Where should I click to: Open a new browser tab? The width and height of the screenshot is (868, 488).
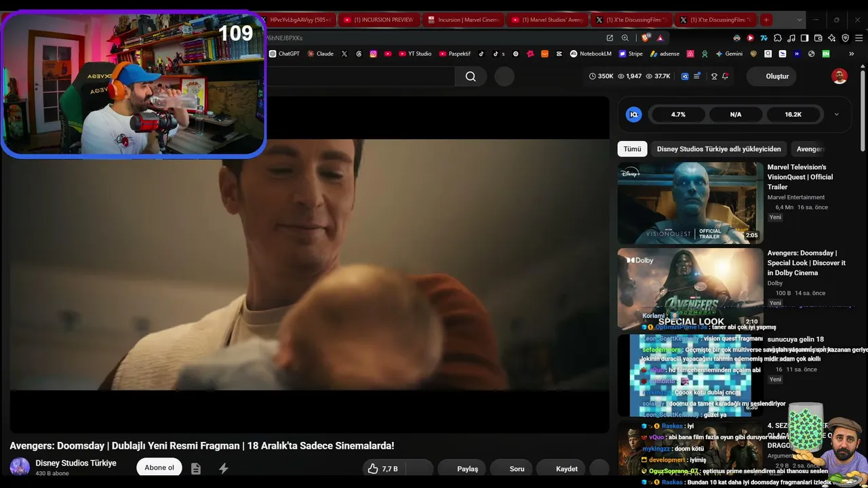[x=766, y=20]
